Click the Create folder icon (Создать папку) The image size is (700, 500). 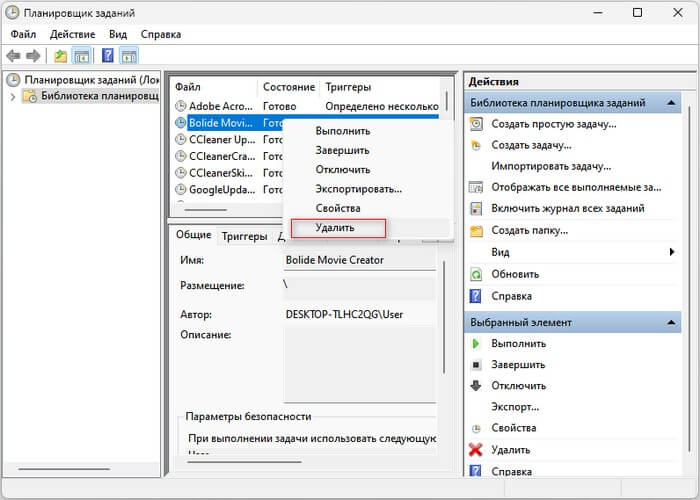[x=476, y=231]
